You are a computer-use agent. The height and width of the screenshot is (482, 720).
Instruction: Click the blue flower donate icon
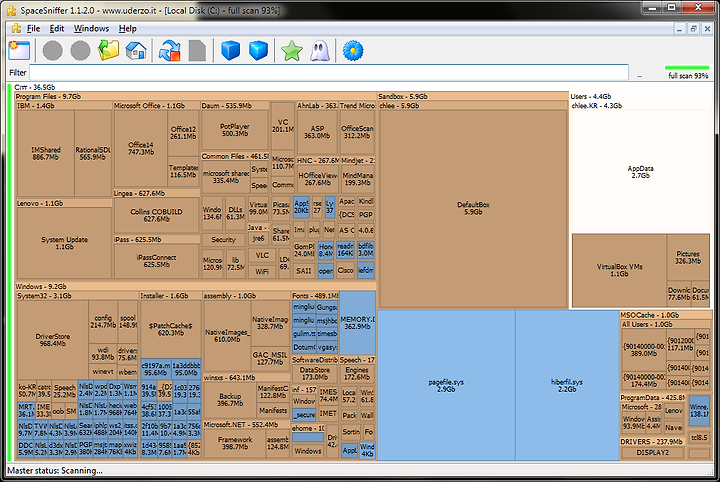click(353, 50)
